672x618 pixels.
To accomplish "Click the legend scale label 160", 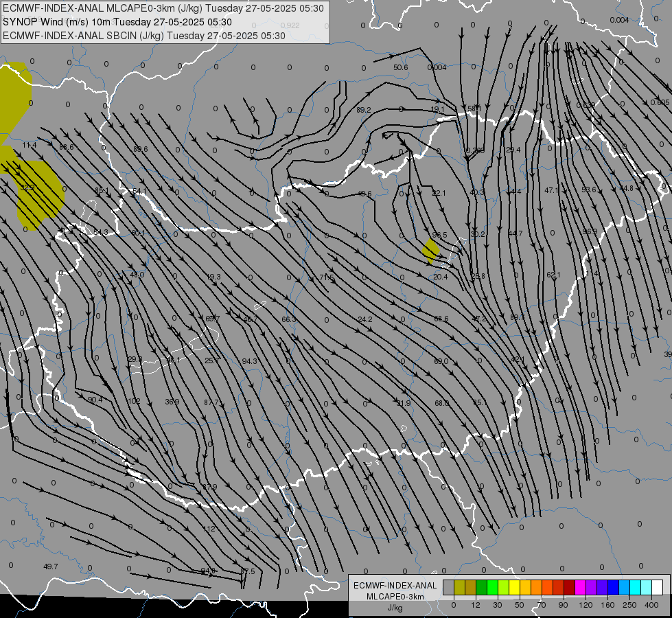I will click(607, 605).
